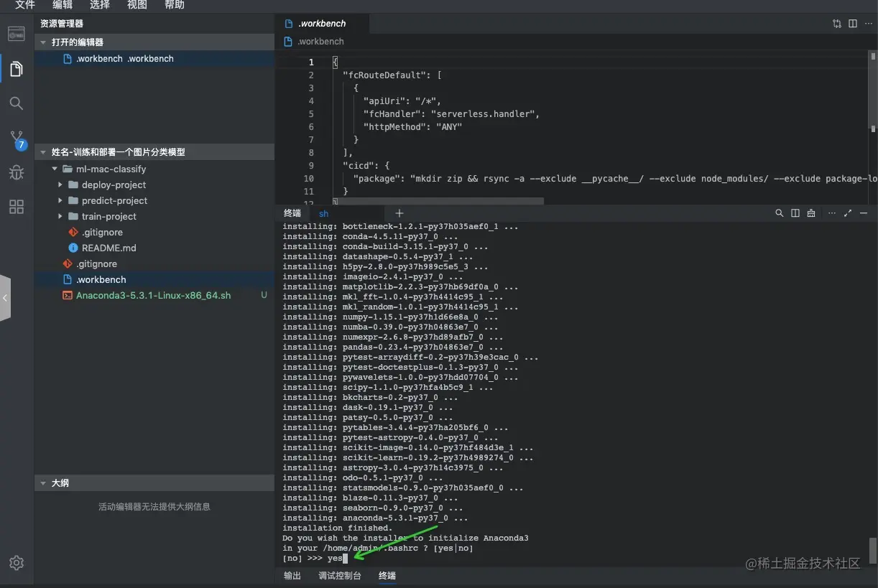Click "fcRouteDefault" key in editor
Image resolution: width=878 pixels, height=588 pixels.
384,75
